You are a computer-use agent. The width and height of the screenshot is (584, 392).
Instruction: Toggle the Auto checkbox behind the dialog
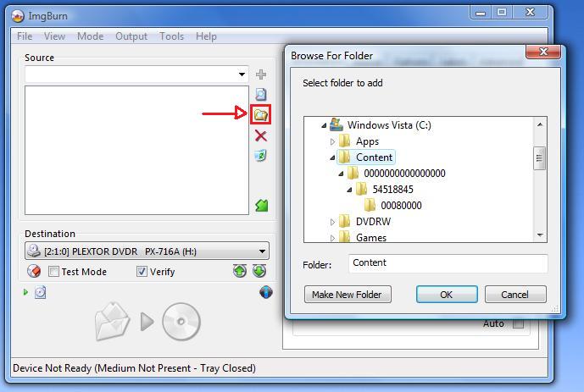(x=518, y=323)
